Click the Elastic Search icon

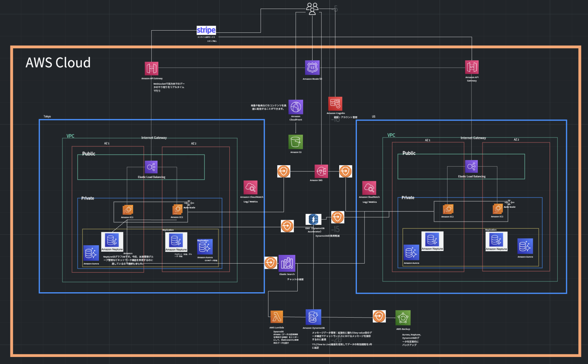click(x=287, y=263)
